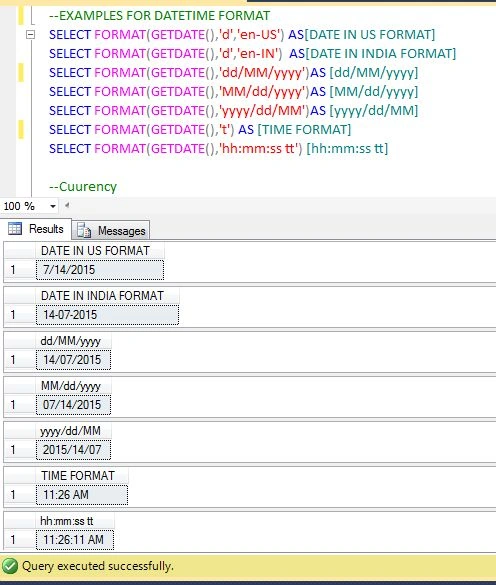
Task: Select the cell value 7/14/2015
Action: [100, 270]
